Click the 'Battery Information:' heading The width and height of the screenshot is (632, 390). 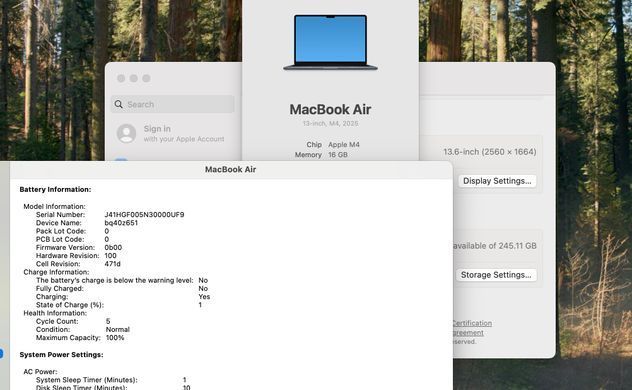click(55, 189)
